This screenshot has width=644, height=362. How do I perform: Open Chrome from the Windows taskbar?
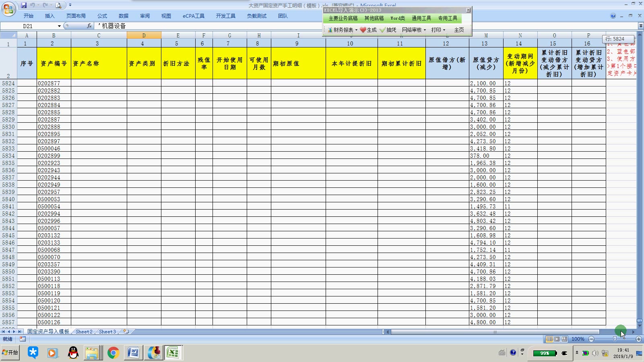[x=113, y=353]
